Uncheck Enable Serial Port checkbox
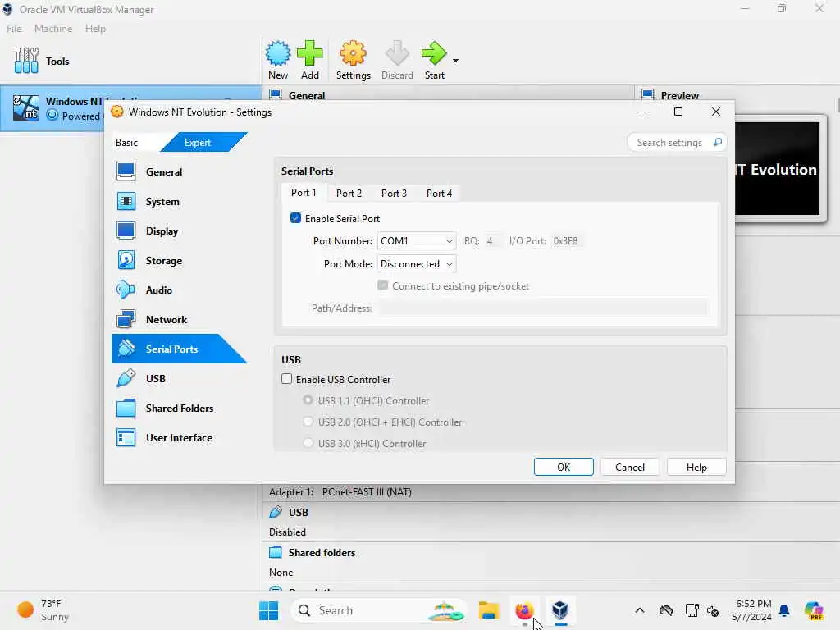The width and height of the screenshot is (840, 630). click(295, 218)
